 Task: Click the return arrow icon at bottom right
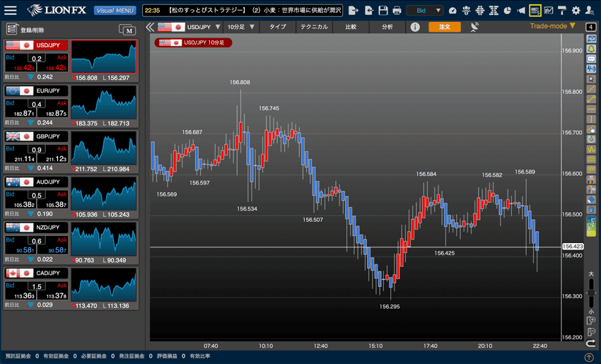coord(591,342)
